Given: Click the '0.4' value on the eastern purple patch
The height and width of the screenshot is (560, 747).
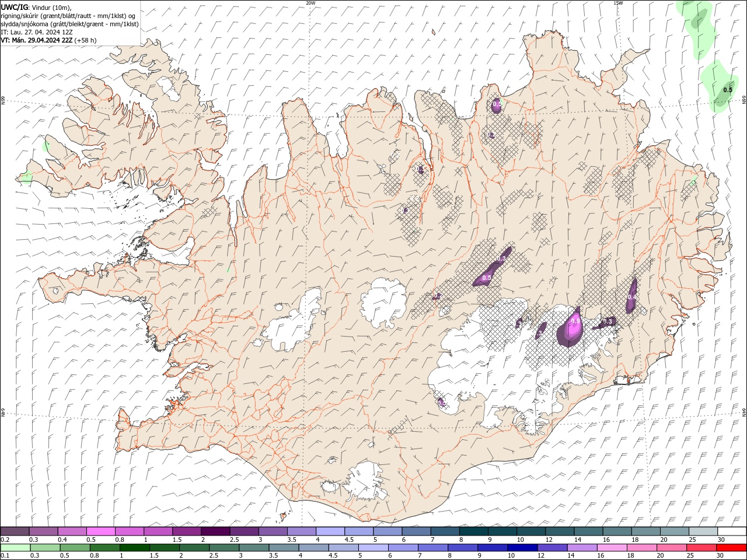Looking at the screenshot, I should pos(631,297).
